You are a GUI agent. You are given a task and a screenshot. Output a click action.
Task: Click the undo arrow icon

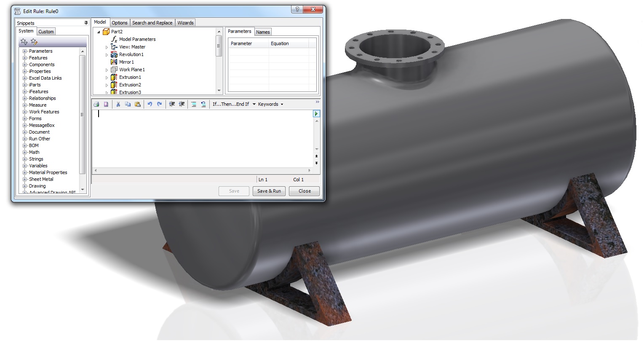[x=150, y=104]
